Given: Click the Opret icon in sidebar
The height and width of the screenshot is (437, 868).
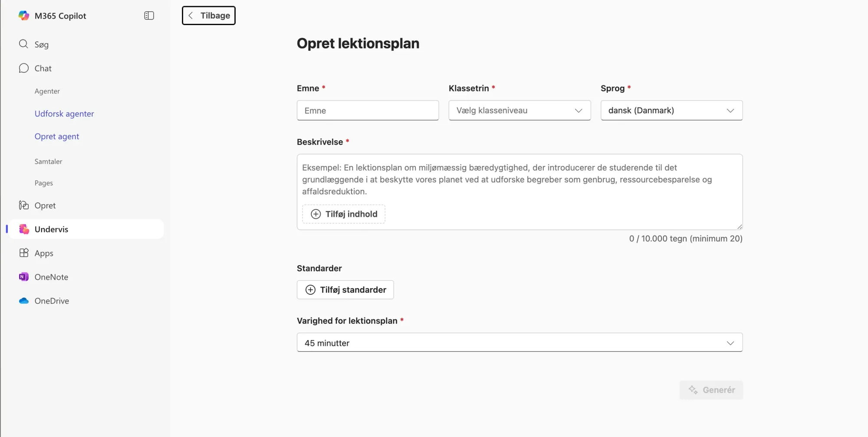Looking at the screenshot, I should point(23,205).
